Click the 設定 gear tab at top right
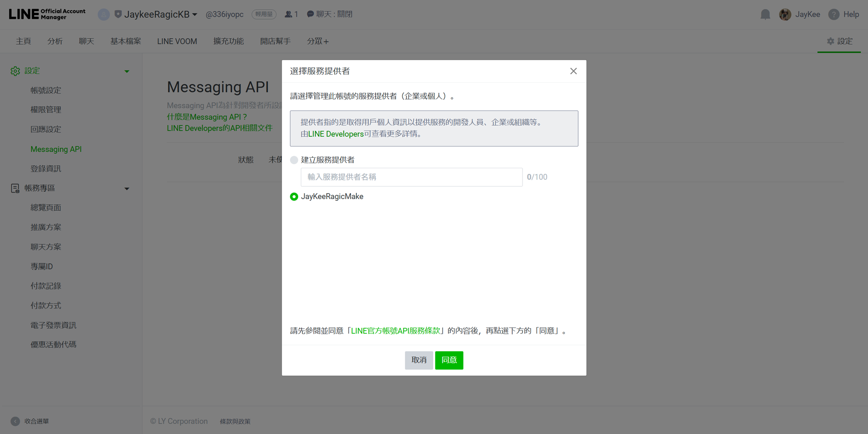 (839, 41)
